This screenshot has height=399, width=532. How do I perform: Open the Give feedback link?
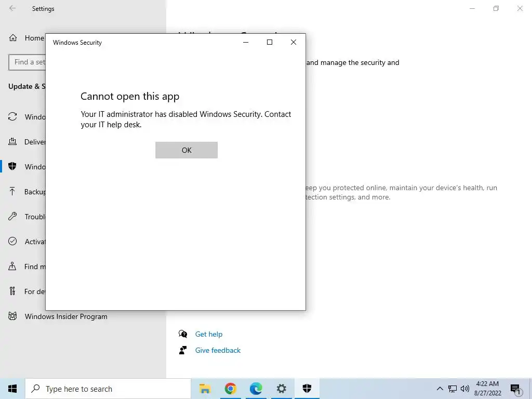point(218,350)
